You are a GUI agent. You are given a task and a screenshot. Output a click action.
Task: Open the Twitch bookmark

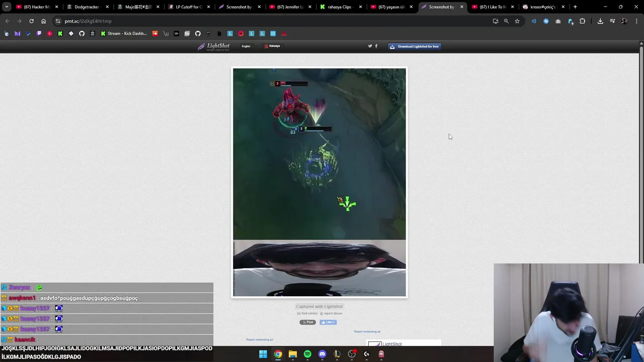pos(39,34)
